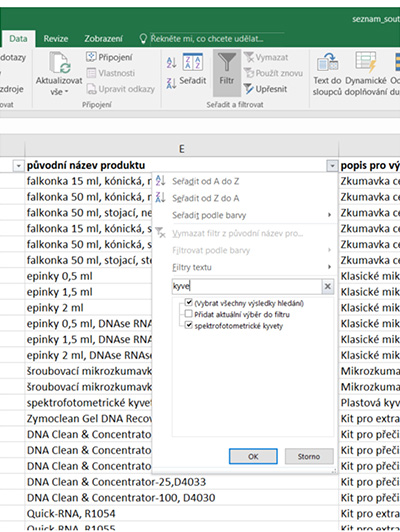400x532 pixels.
Task: Clear the filter search box X
Action: pos(327,286)
